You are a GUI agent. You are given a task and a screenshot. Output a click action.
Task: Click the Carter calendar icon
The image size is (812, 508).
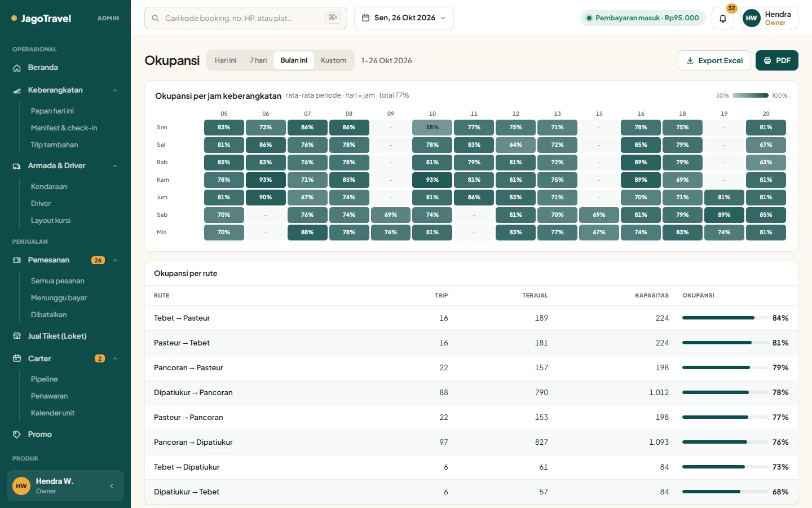click(x=17, y=359)
